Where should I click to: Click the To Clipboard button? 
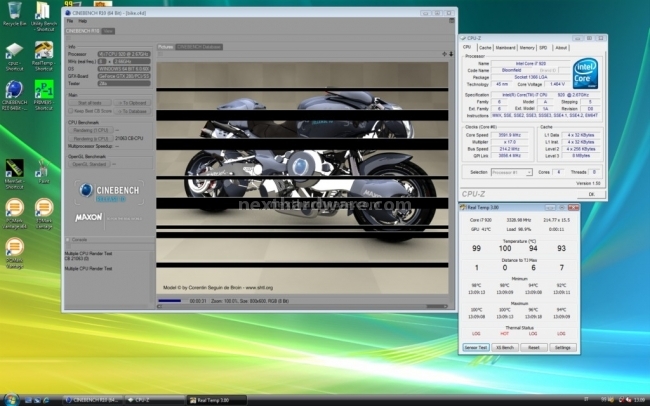[132, 103]
